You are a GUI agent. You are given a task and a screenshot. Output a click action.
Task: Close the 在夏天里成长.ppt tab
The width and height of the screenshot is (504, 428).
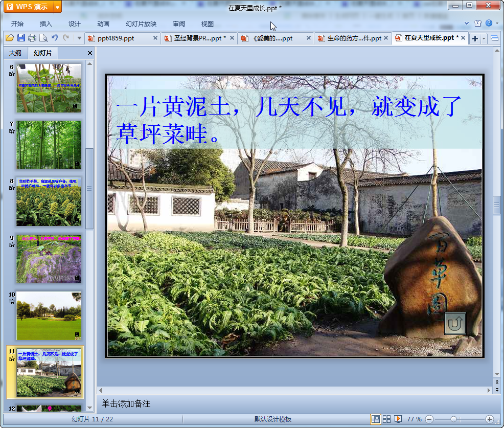(463, 38)
